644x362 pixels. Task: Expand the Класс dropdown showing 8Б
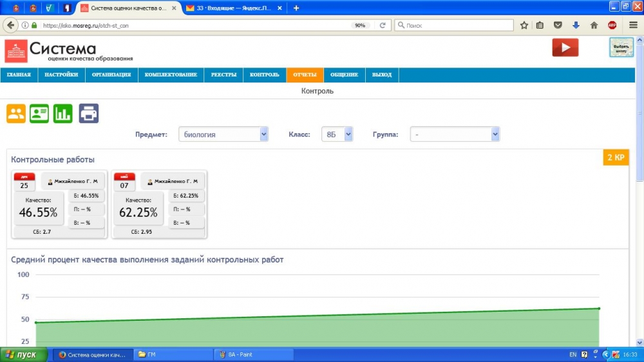pyautogui.click(x=337, y=135)
